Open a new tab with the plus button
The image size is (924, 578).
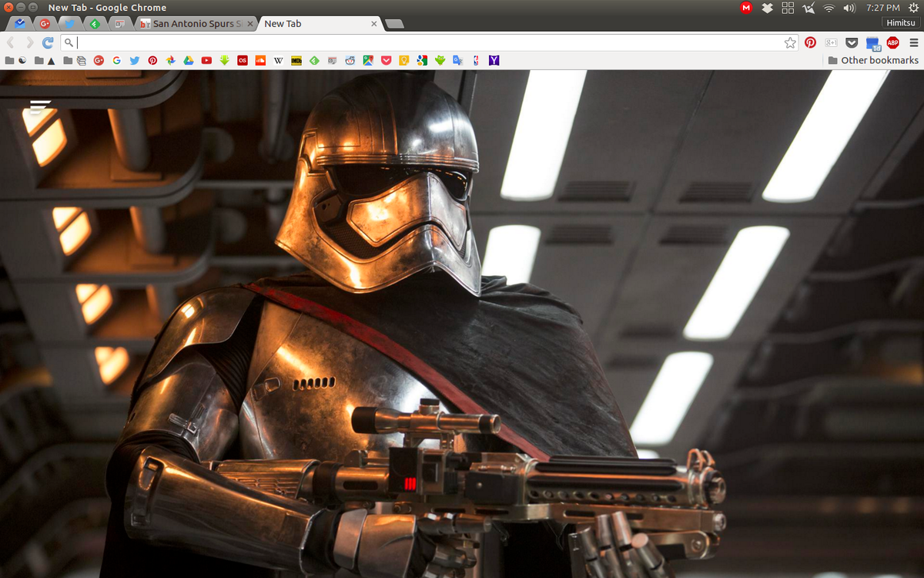(394, 25)
